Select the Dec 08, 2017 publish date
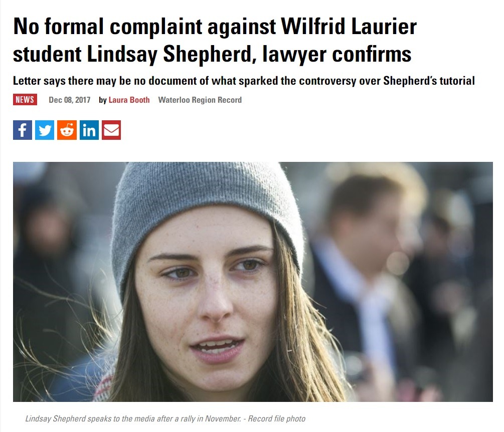 69,100
